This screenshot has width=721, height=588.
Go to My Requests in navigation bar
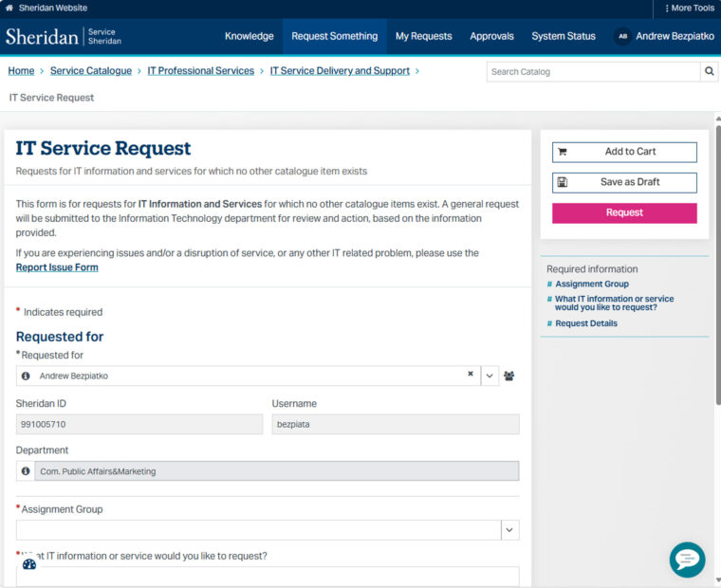[423, 36]
